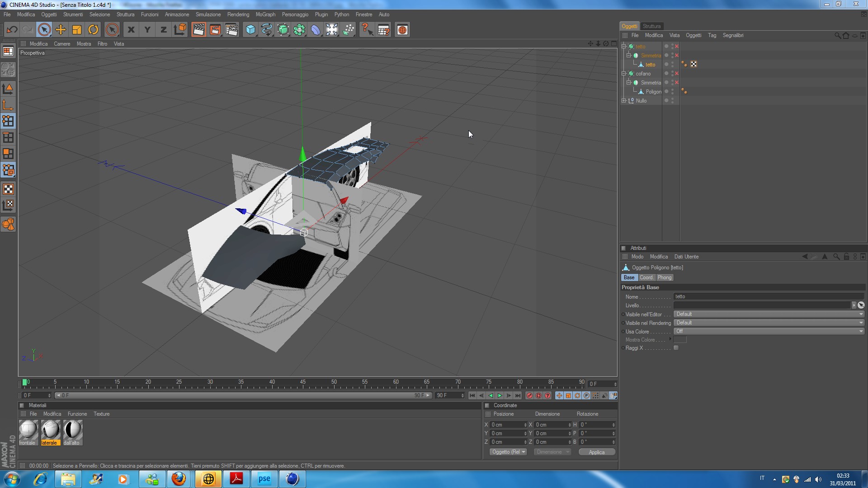Screen dimensions: 868x488
Task: Disable the cofano Simmetria red X
Action: (x=677, y=83)
